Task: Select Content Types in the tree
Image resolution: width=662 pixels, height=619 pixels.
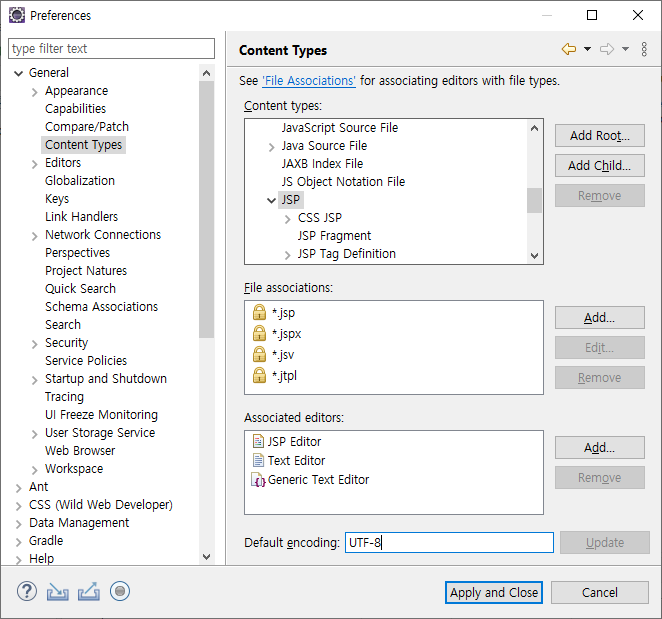Action: point(83,145)
